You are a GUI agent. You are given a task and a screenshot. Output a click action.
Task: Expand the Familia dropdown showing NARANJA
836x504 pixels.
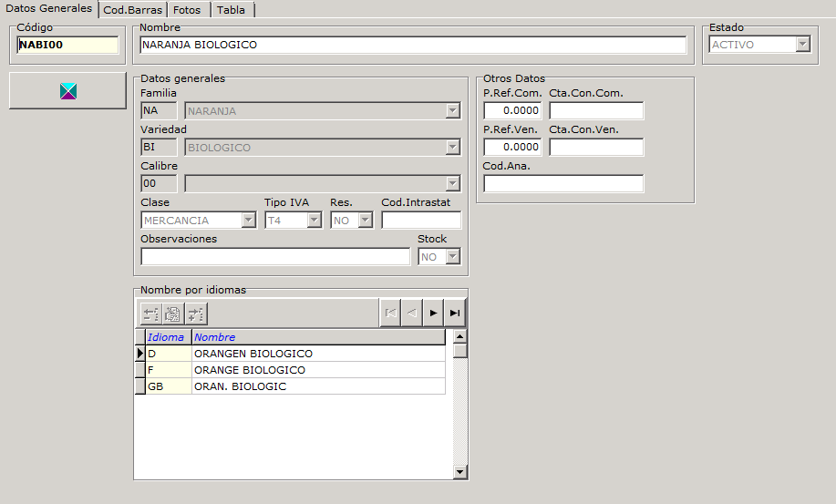click(452, 111)
